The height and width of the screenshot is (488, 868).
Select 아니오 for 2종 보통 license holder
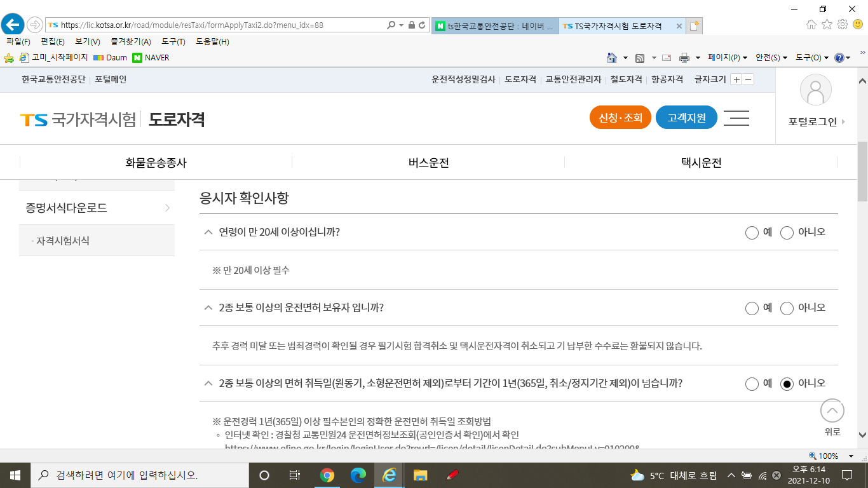coord(787,308)
